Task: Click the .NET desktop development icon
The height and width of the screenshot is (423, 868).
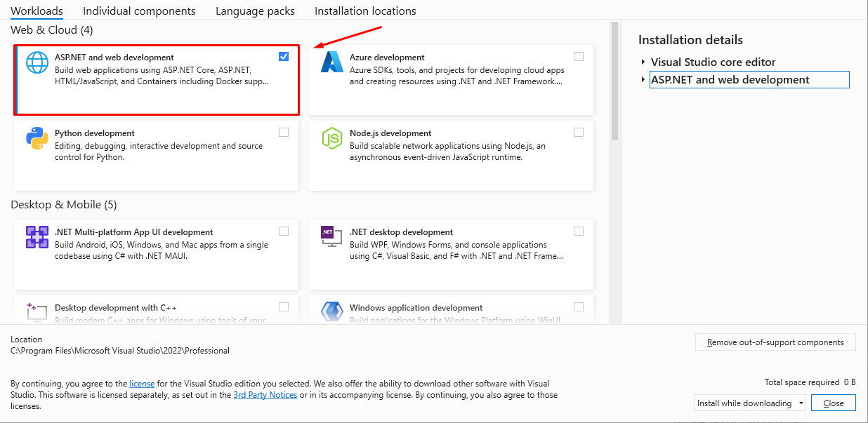Action: 331,237
